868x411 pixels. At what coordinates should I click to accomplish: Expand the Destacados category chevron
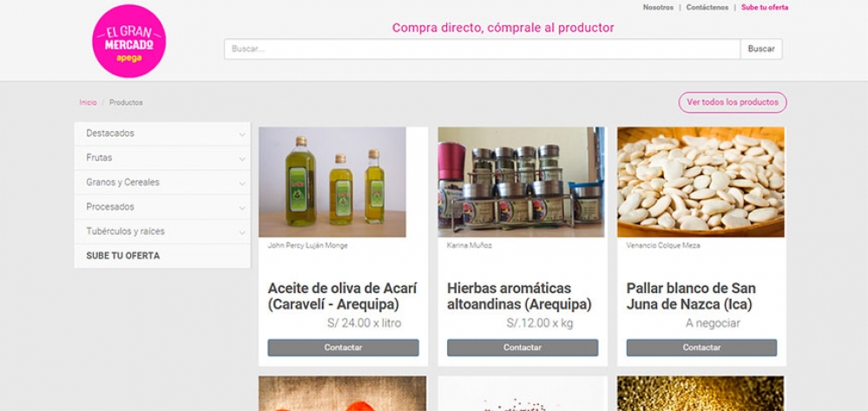tap(242, 134)
